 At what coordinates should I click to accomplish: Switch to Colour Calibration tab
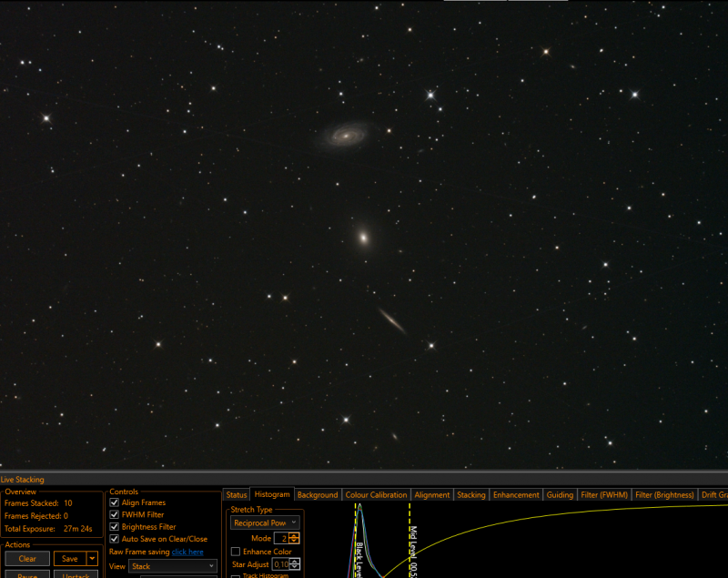click(376, 495)
